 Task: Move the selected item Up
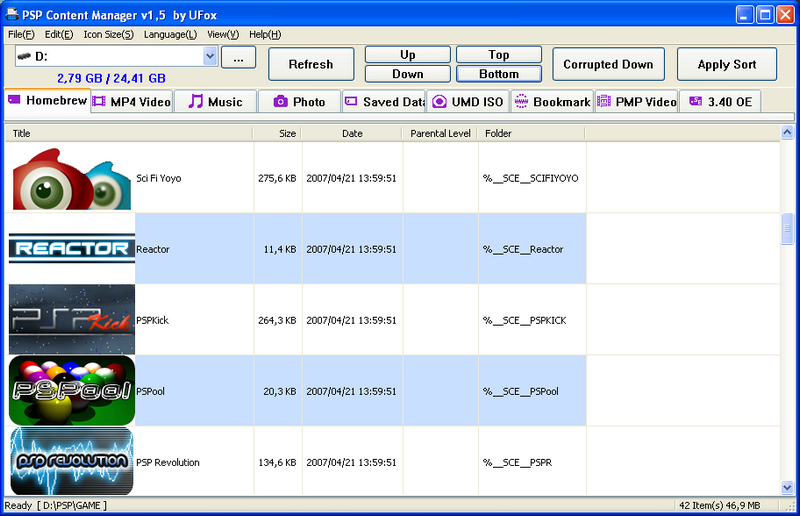[x=408, y=55]
